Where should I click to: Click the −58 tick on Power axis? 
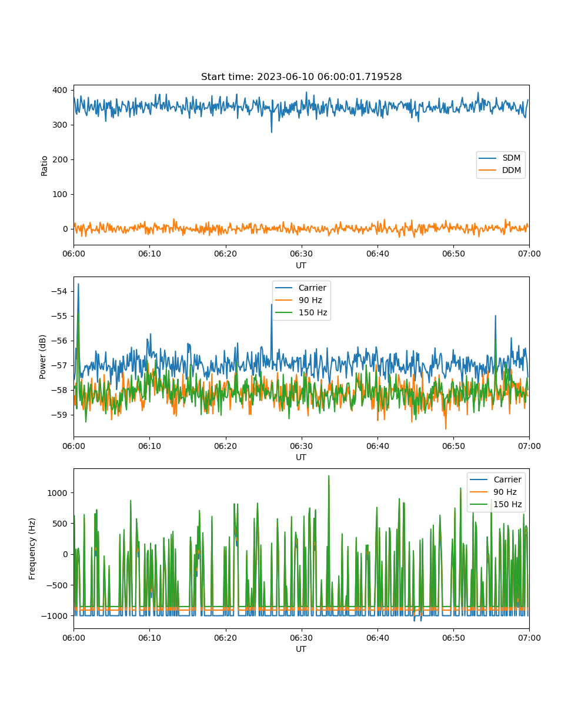[60, 390]
